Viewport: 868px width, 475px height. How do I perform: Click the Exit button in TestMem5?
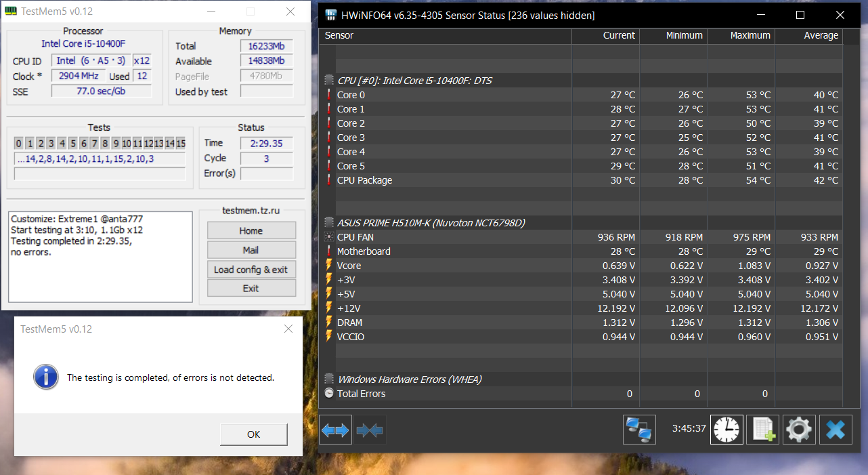click(x=251, y=289)
